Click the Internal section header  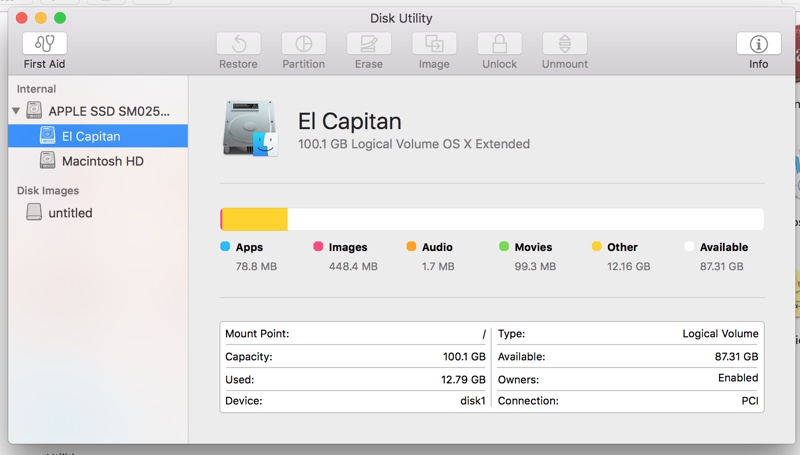pos(36,89)
